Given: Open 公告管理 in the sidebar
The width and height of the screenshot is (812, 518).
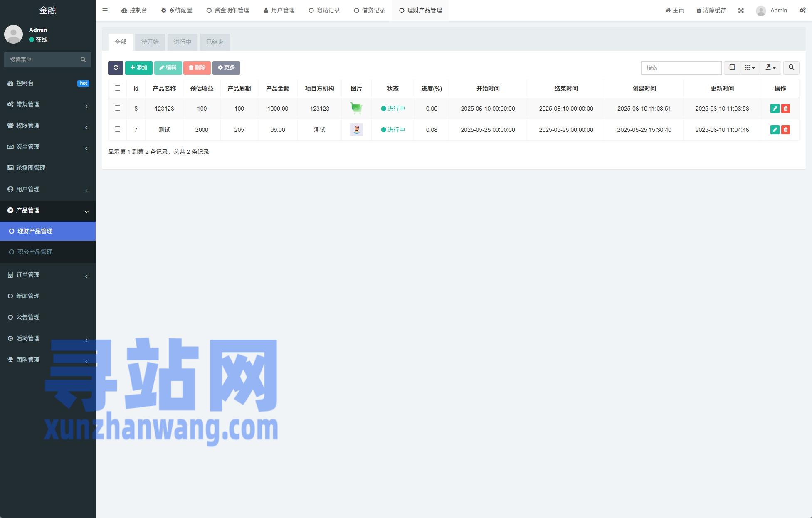Looking at the screenshot, I should click(x=48, y=317).
